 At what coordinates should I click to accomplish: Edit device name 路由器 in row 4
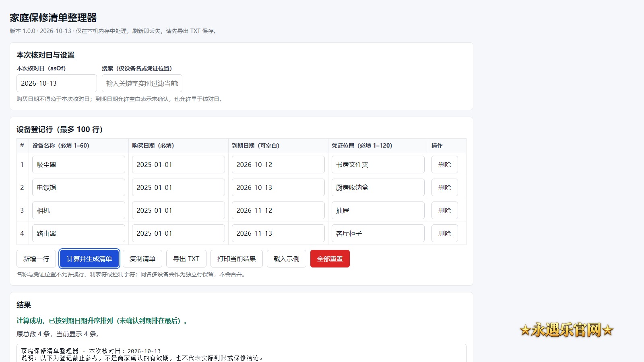pos(78,233)
